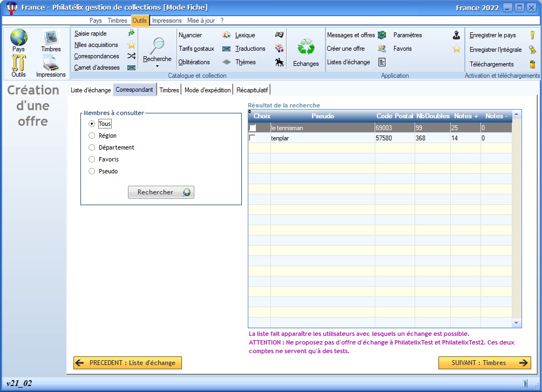Open the Outils wrench icon
542x392 pixels.
pos(19,63)
